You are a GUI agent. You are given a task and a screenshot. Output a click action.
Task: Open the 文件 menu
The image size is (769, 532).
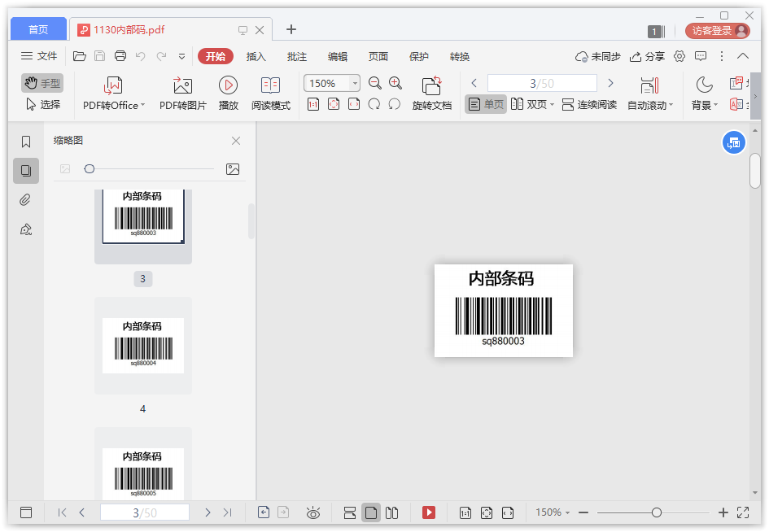pyautogui.click(x=39, y=56)
